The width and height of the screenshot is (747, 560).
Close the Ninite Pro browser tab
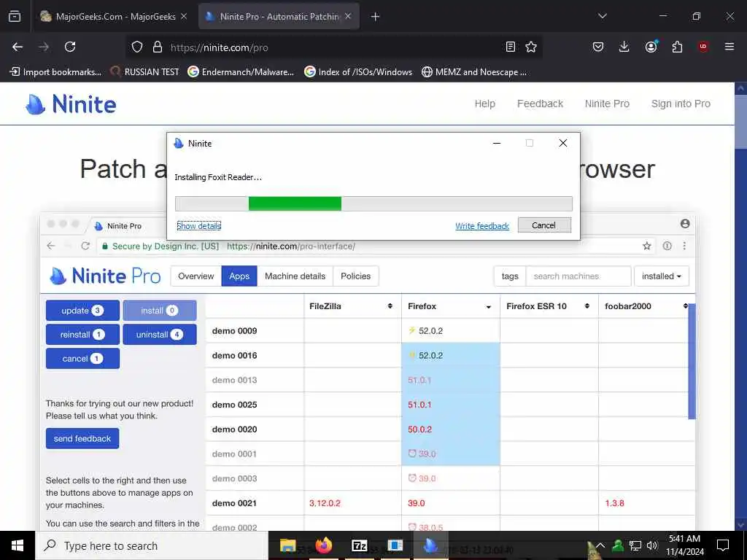point(348,16)
